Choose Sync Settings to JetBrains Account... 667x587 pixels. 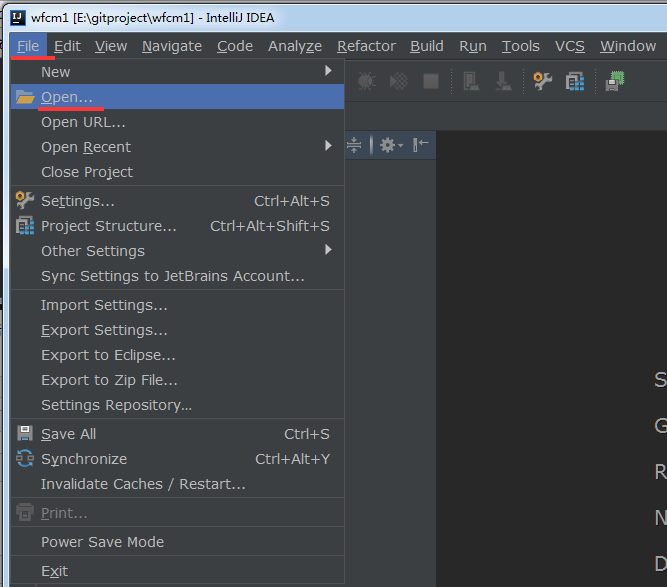177,276
